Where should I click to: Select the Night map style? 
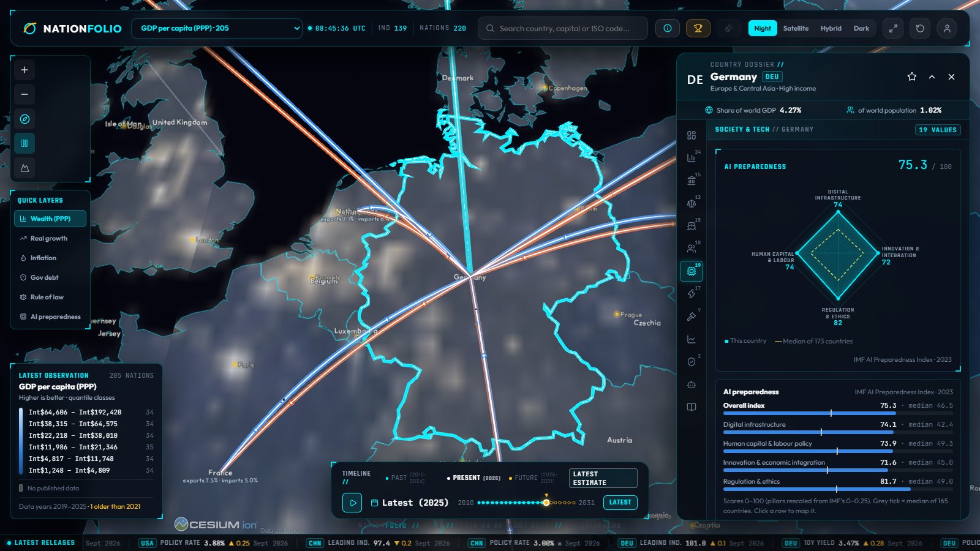(763, 28)
